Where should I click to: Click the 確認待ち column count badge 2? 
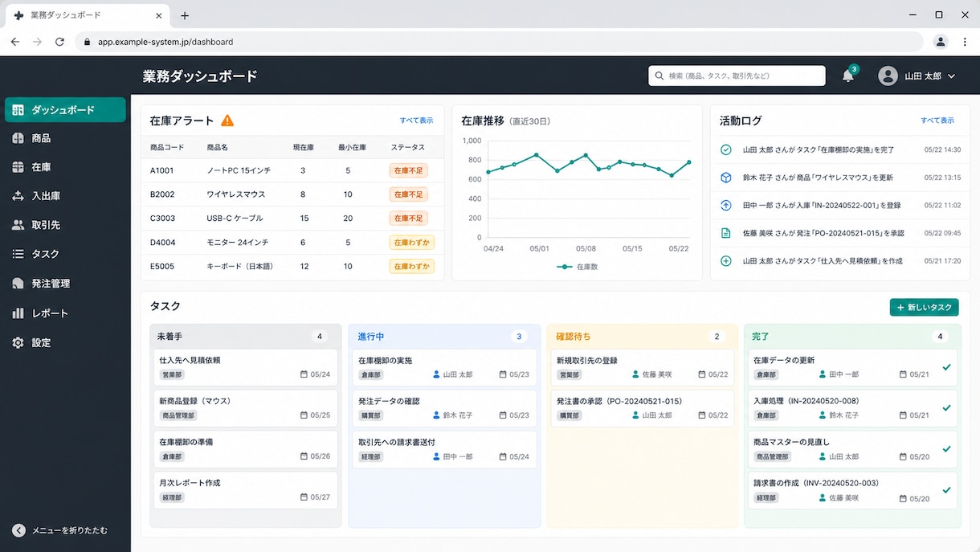717,337
